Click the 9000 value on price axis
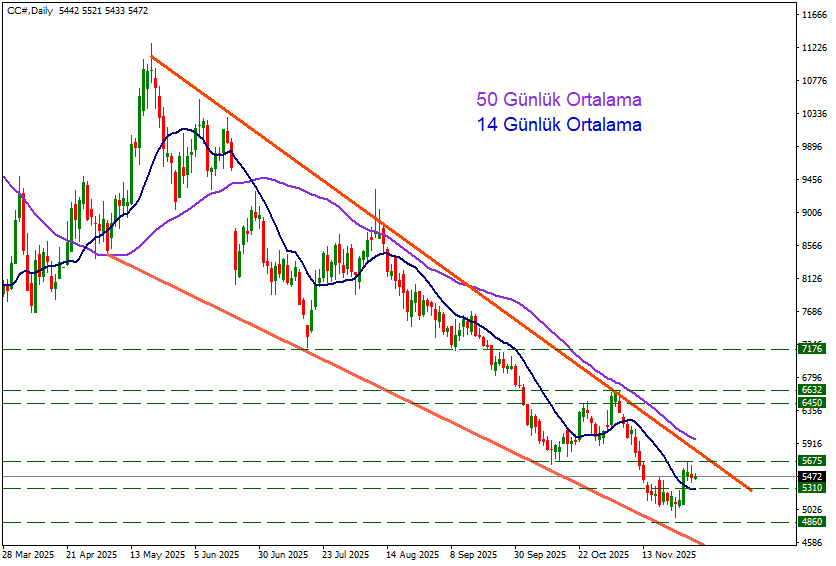The width and height of the screenshot is (836, 566). click(811, 213)
